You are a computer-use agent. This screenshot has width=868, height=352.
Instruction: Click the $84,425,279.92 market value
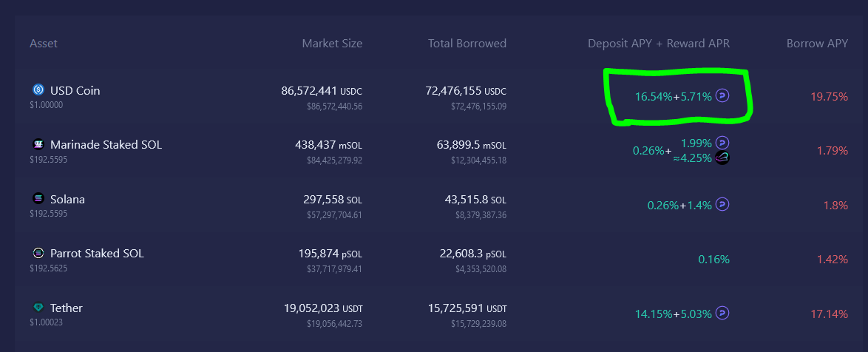[x=334, y=161]
